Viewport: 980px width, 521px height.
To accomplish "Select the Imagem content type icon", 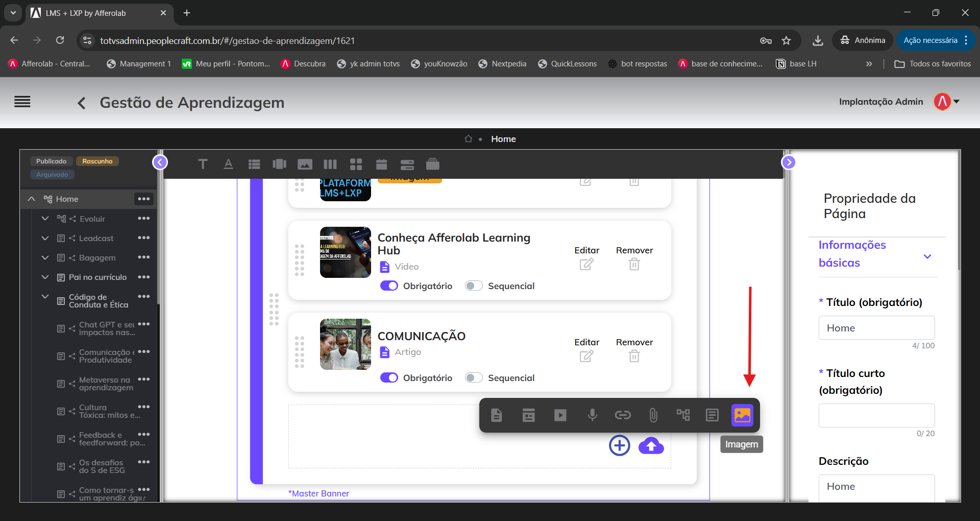I will [742, 415].
